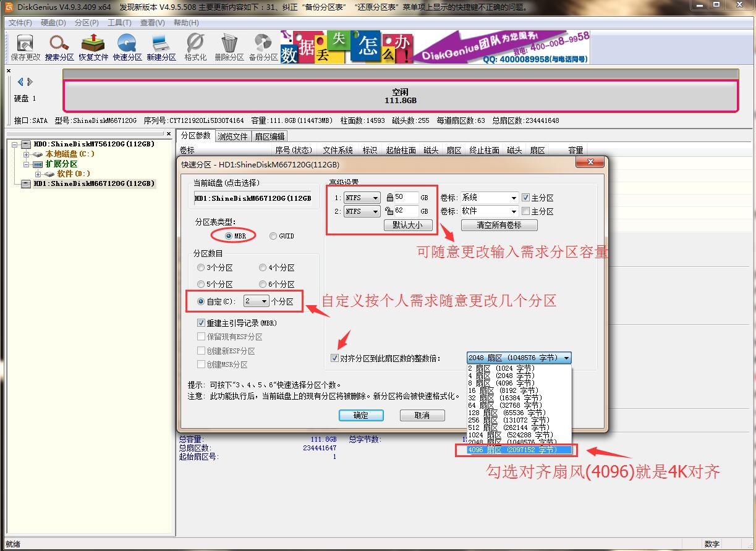Switch to the 扇区编辑 tab
The height and width of the screenshot is (551, 756).
[x=270, y=137]
